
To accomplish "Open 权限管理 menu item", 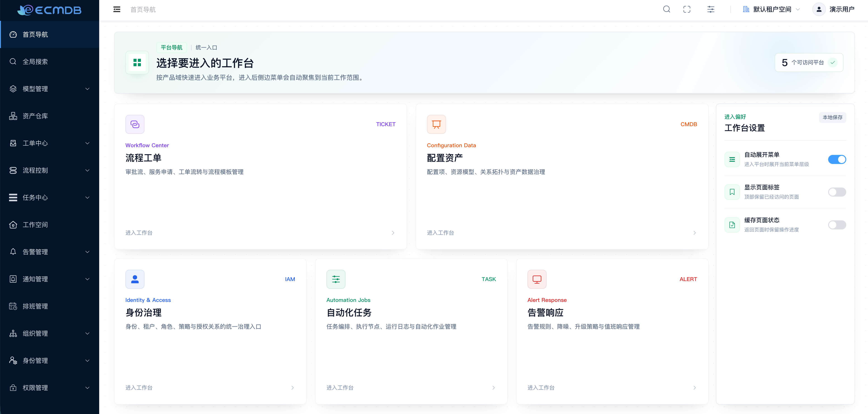I will pos(50,388).
